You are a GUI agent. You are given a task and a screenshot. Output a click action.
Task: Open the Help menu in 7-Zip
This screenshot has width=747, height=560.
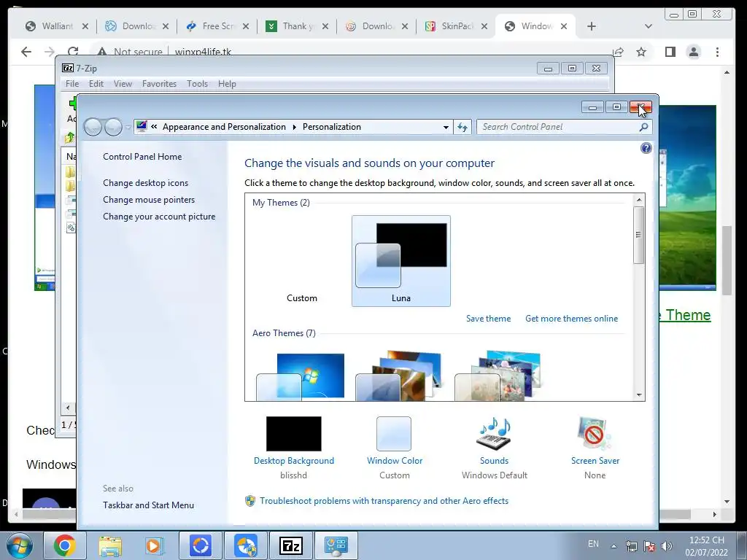227,84
